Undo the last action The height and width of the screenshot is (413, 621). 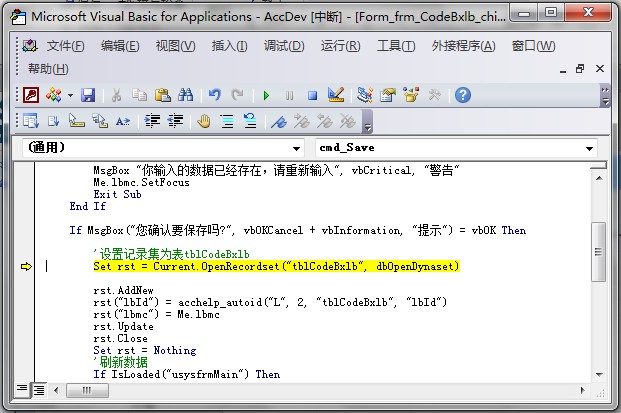coord(214,95)
